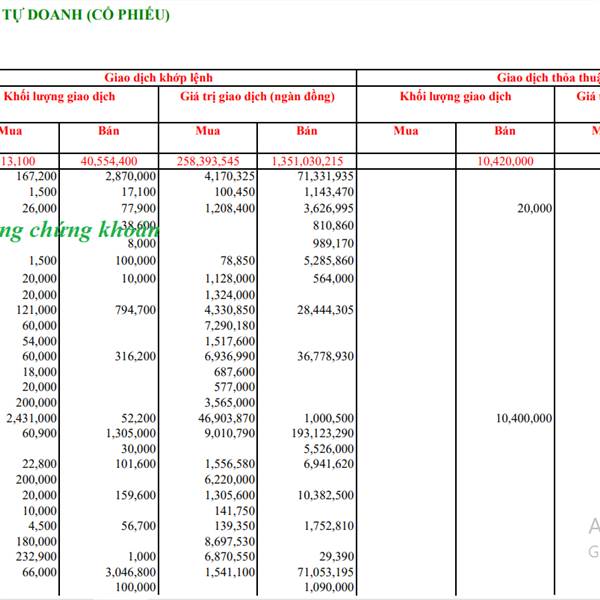Select the cell '6,936,990'

(230, 356)
